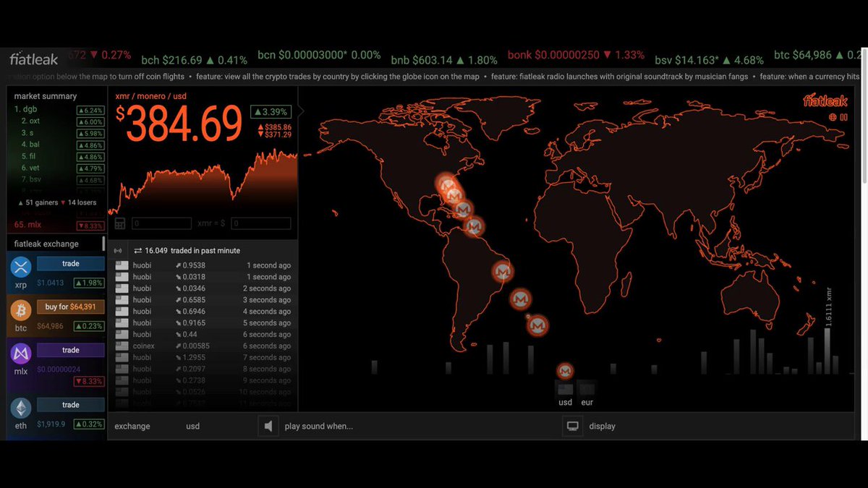Click the huobi trade of 1.2955

203,358
